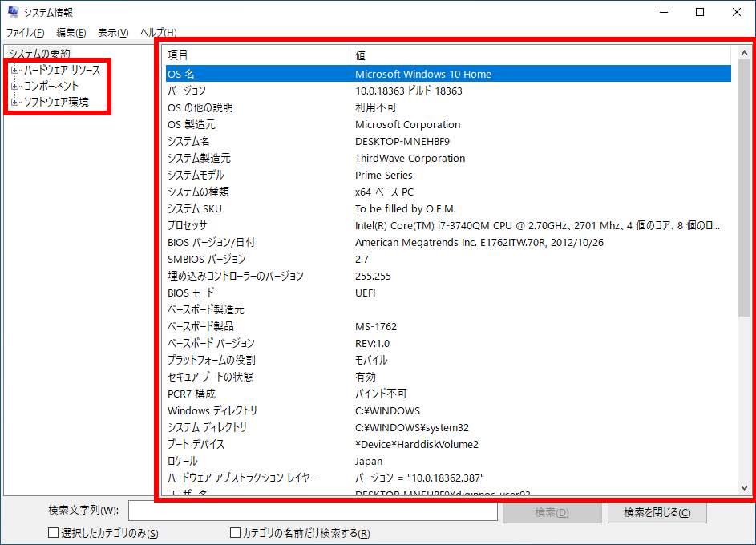Toggle カテゴリの名前だけ検索する checkbox
This screenshot has width=756, height=545.
(x=236, y=533)
